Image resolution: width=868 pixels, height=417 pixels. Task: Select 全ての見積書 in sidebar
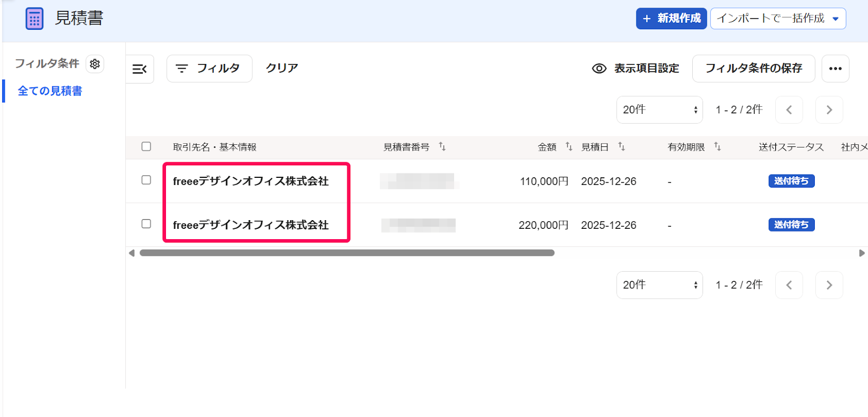pyautogui.click(x=50, y=91)
